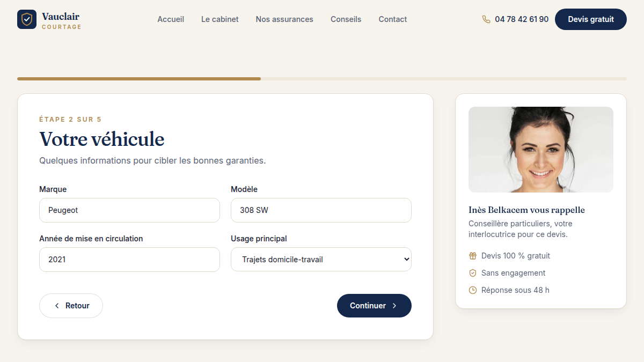Click the Marque field label

[53, 189]
